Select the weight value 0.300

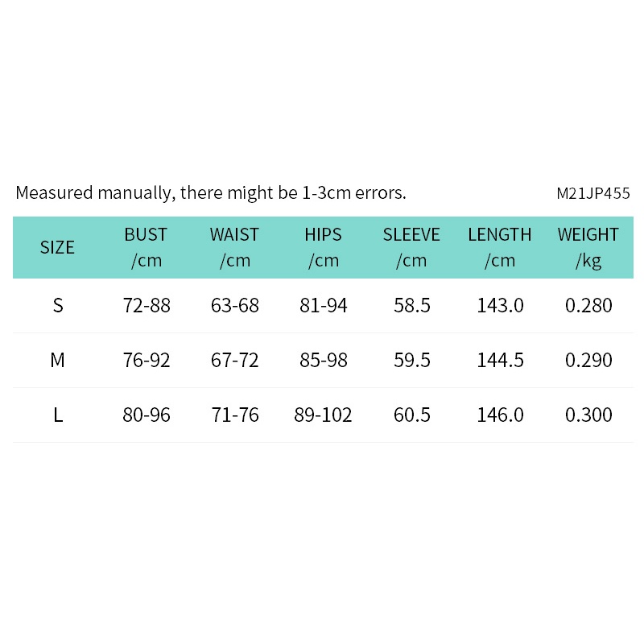click(x=588, y=415)
